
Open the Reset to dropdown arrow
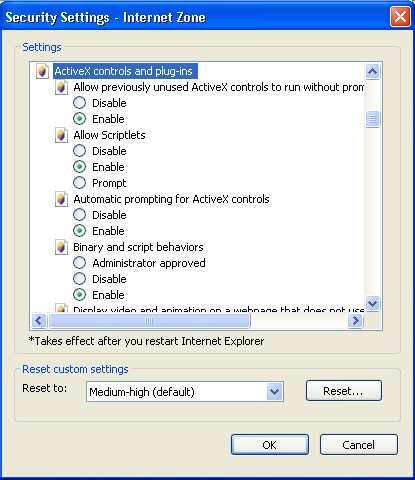[274, 391]
